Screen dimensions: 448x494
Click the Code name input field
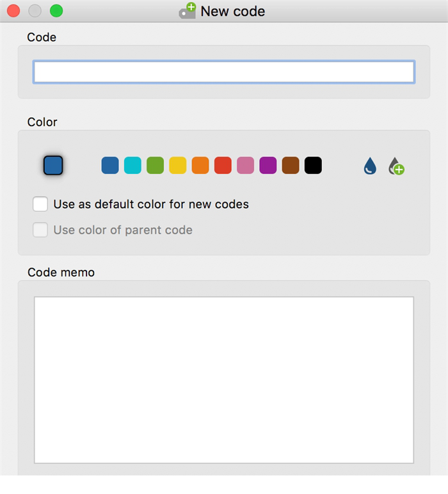(x=224, y=72)
